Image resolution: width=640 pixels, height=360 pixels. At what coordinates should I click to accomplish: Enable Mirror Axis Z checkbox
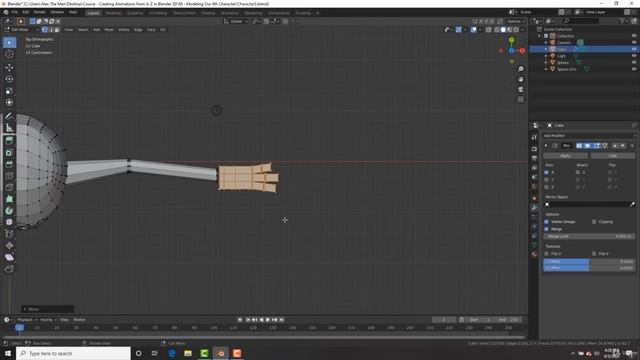point(547,187)
